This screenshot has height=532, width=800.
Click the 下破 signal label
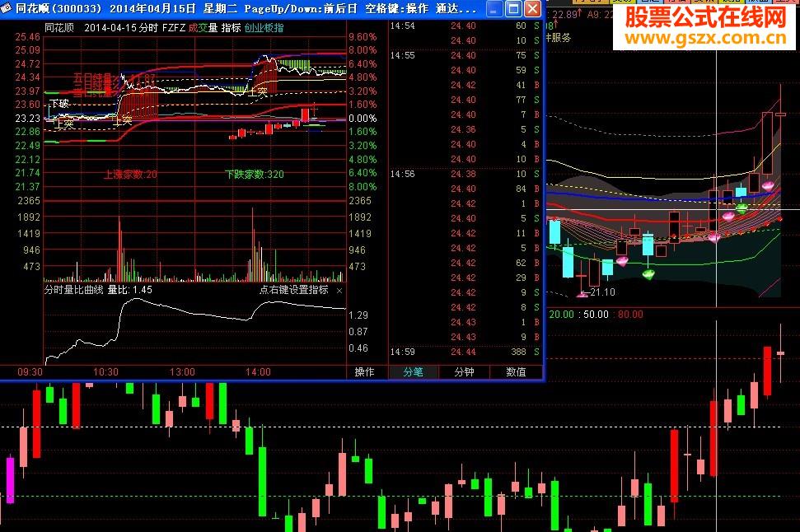(x=59, y=104)
